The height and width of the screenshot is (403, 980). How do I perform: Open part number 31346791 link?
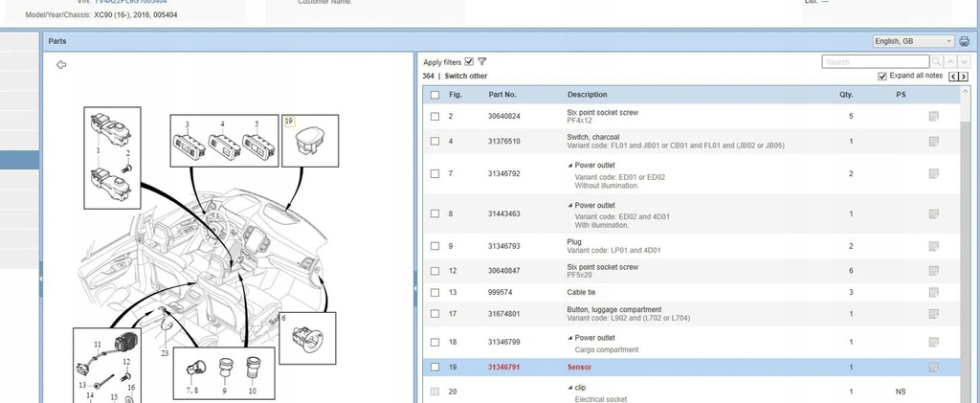(x=503, y=368)
